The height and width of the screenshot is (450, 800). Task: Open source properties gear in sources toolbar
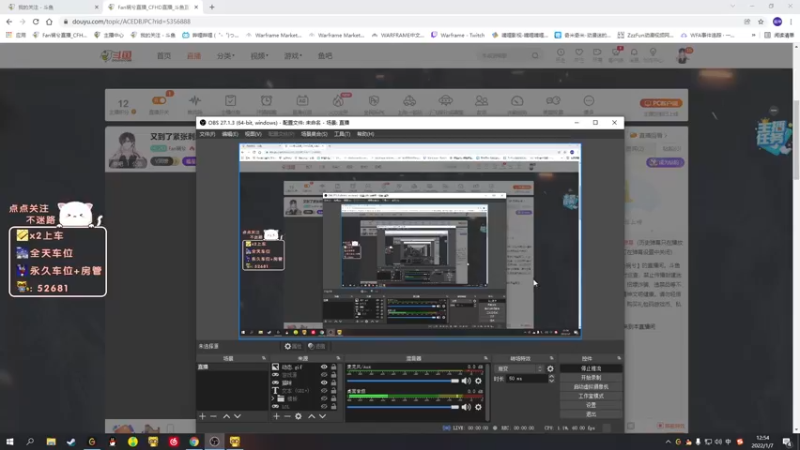click(298, 416)
